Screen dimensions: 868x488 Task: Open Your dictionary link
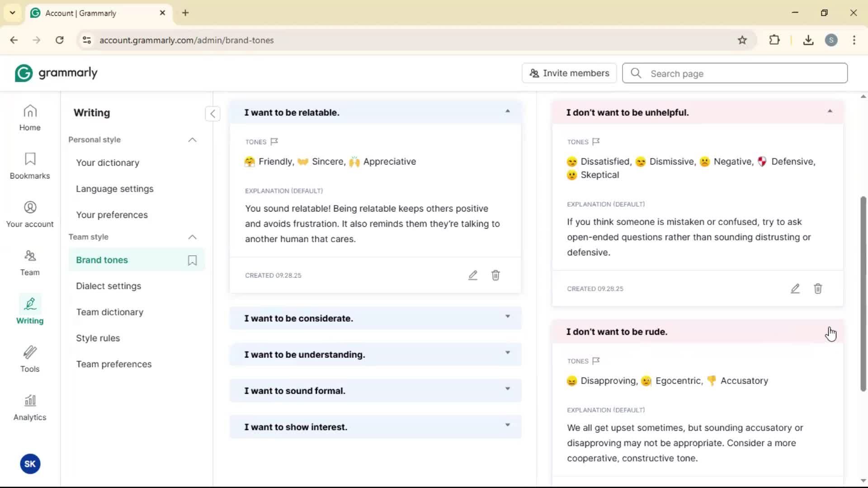pos(108,163)
